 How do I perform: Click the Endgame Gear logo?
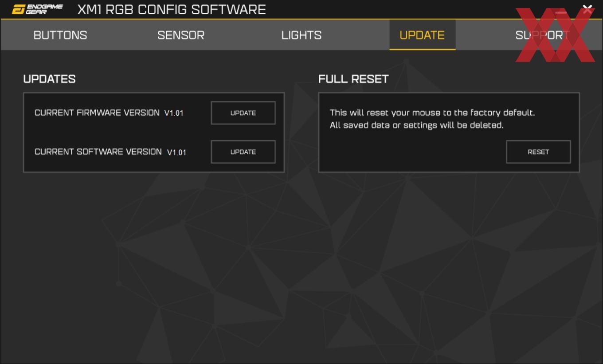(37, 9)
